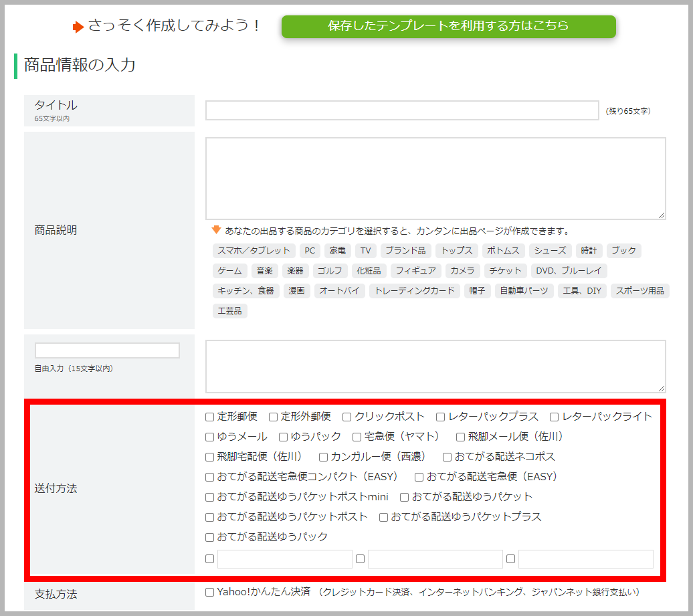Select the TV category tag
693x616 pixels.
click(x=365, y=251)
